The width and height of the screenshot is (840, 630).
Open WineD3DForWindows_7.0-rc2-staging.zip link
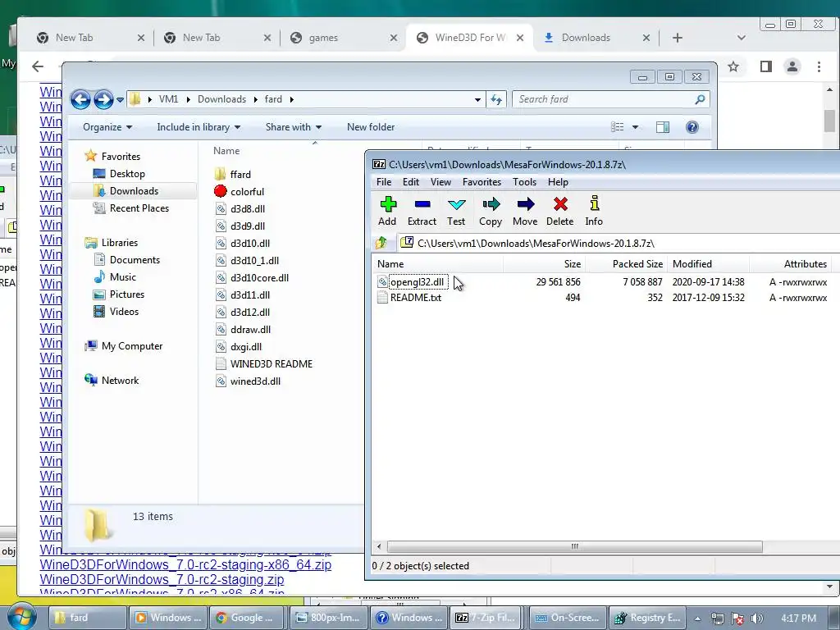(x=162, y=579)
